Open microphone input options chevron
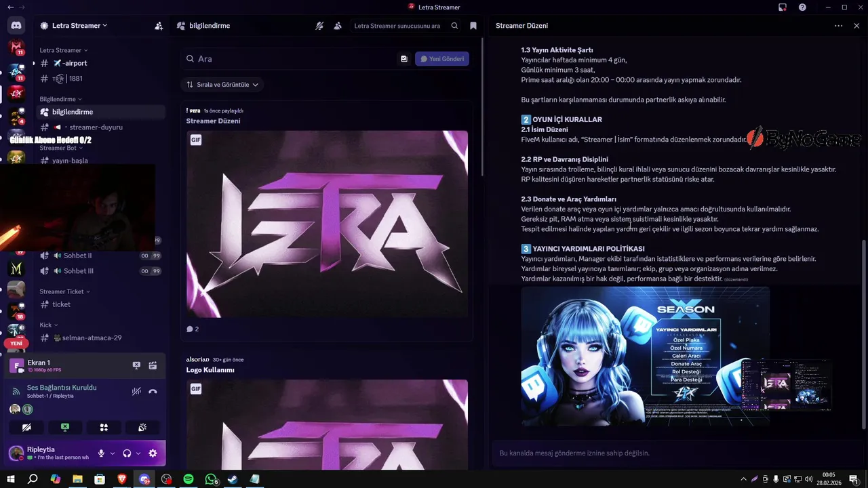The image size is (868, 488). pyautogui.click(x=113, y=453)
